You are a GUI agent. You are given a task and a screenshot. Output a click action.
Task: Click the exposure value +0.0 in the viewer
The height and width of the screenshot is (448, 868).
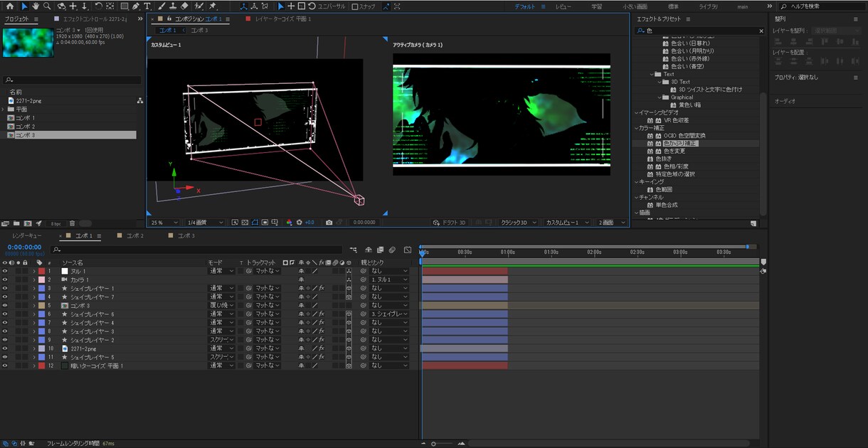coord(309,223)
